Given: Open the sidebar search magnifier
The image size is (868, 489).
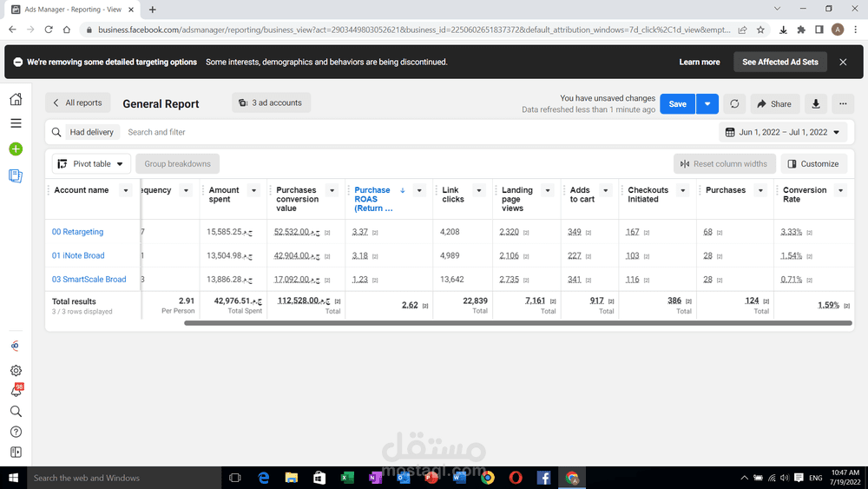Looking at the screenshot, I should click(x=16, y=412).
